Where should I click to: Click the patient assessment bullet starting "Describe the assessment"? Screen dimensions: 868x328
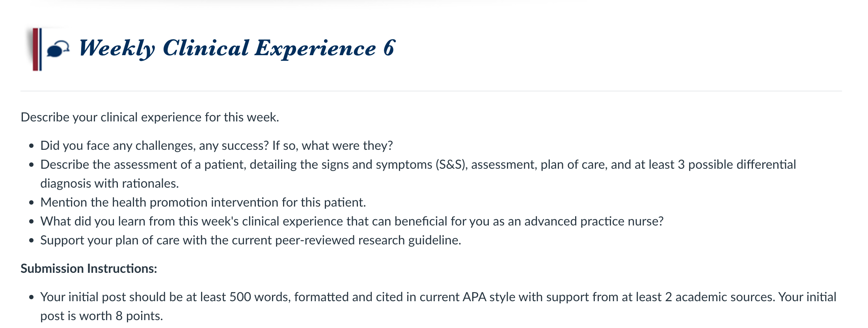[x=418, y=174]
